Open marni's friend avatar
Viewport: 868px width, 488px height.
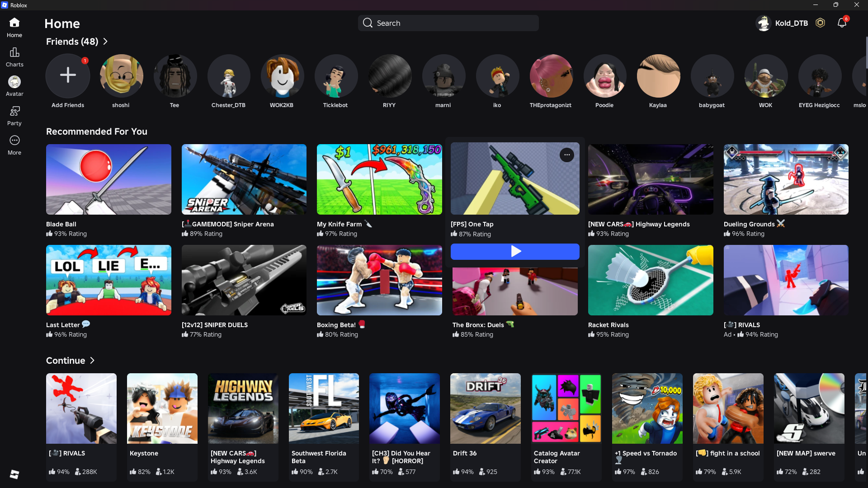click(443, 75)
